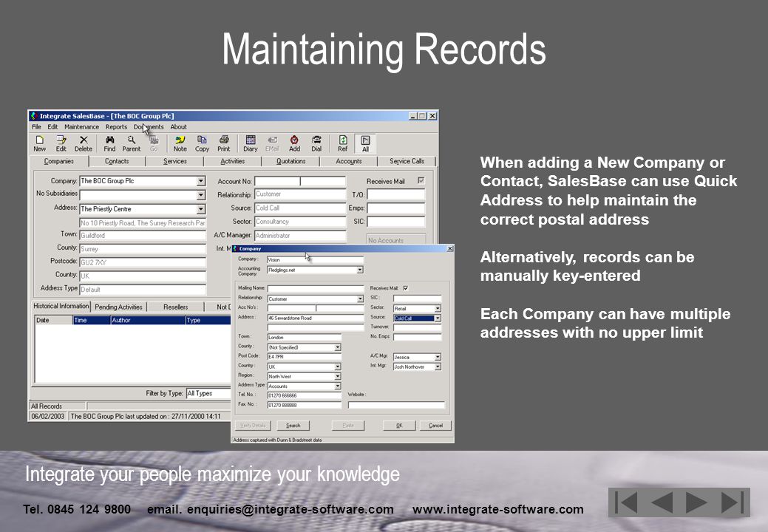Click the Ref toolbar icon
768x532 pixels.
343,143
